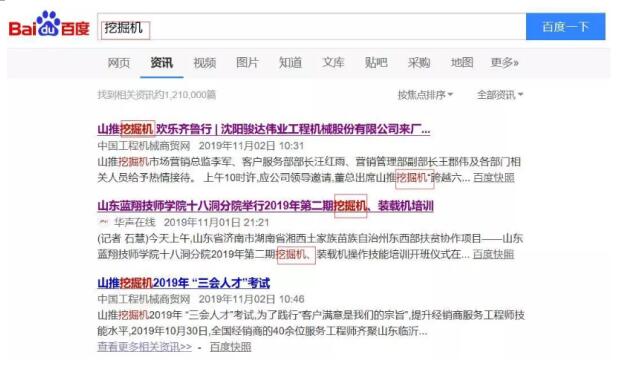Open the 全部资讯 filter dropdown

(x=500, y=95)
